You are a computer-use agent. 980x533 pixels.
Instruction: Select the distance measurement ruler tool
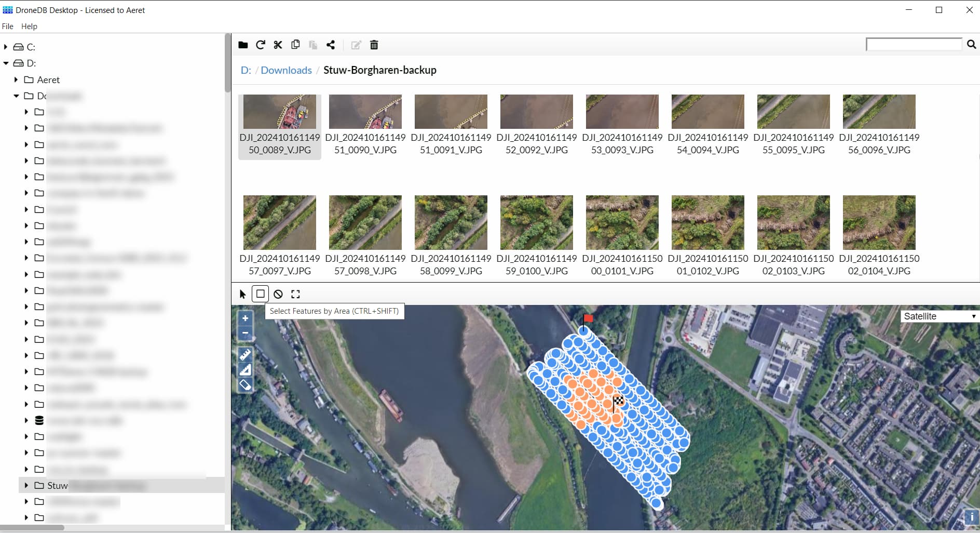tap(245, 354)
